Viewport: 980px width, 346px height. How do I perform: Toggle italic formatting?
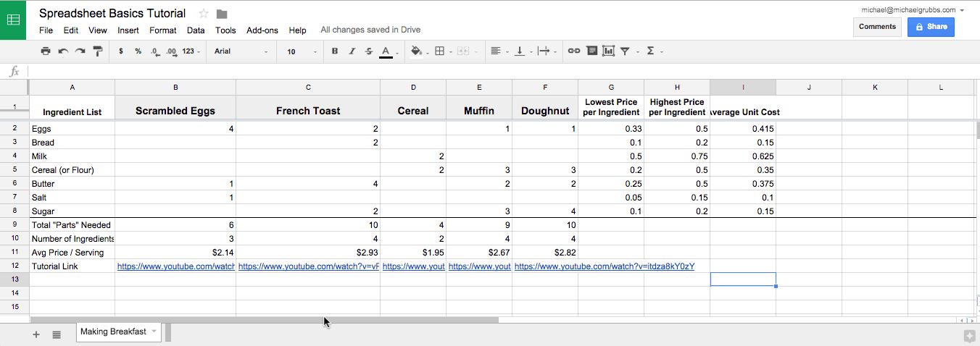pyautogui.click(x=352, y=51)
